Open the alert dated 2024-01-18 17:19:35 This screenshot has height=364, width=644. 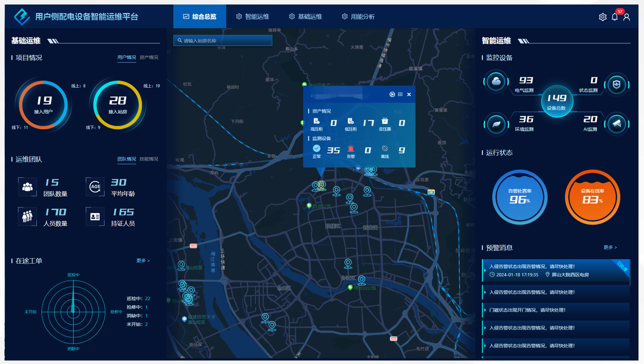pos(556,271)
